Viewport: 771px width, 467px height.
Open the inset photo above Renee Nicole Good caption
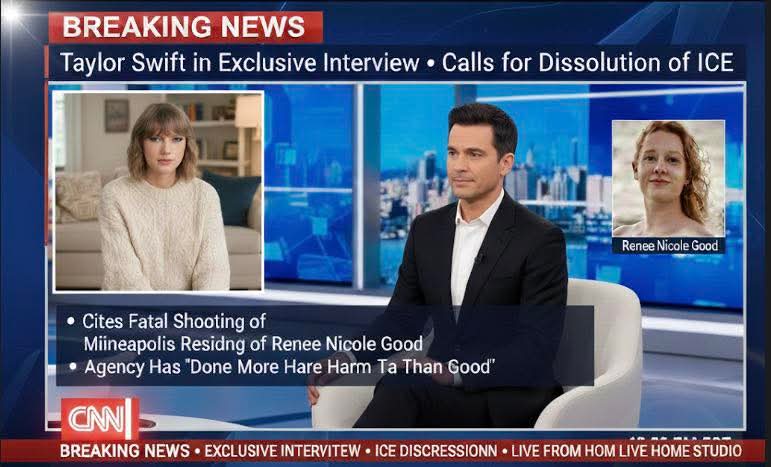tap(668, 177)
